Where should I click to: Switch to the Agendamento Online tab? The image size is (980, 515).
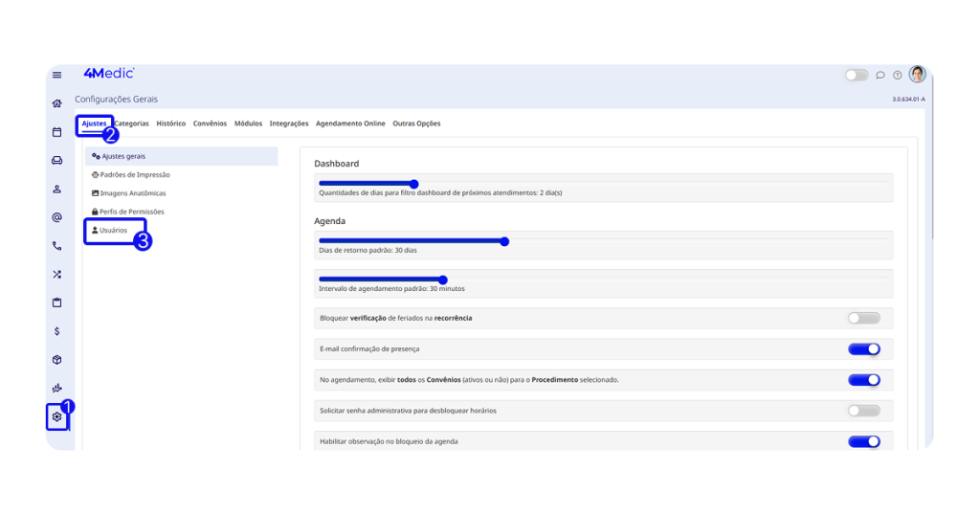point(350,123)
